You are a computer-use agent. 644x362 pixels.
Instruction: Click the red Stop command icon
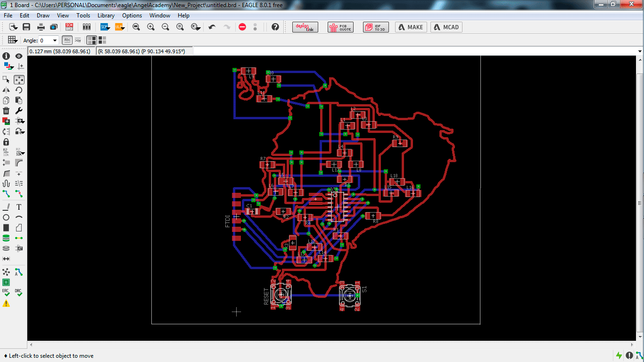(242, 27)
